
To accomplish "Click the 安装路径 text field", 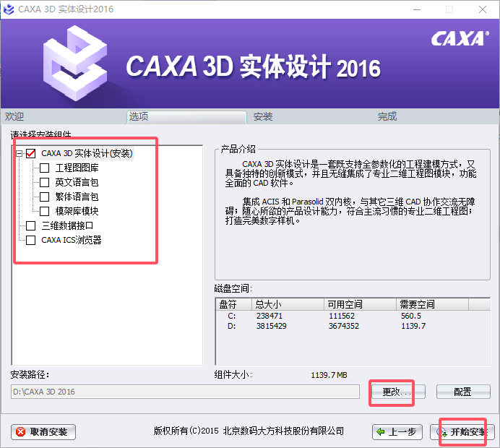I will tap(184, 392).
